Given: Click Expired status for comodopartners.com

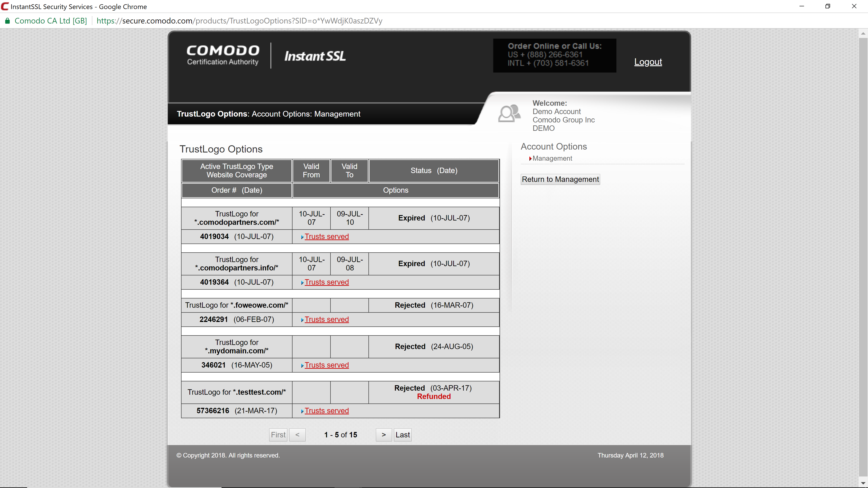Looking at the screenshot, I should click(411, 218).
